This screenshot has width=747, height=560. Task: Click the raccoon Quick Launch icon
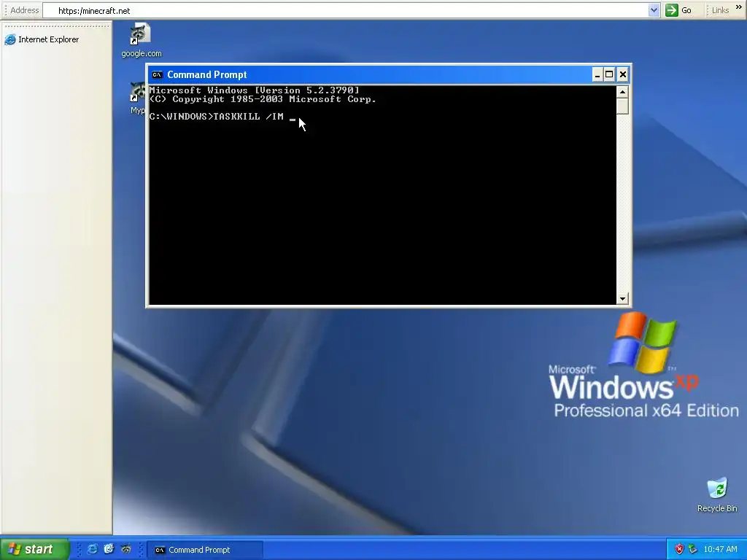point(126,550)
